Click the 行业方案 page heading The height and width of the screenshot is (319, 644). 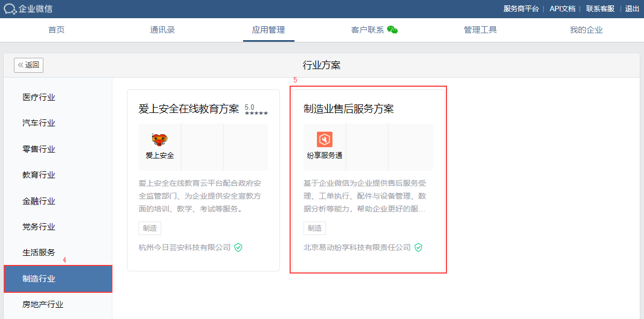pyautogui.click(x=322, y=65)
